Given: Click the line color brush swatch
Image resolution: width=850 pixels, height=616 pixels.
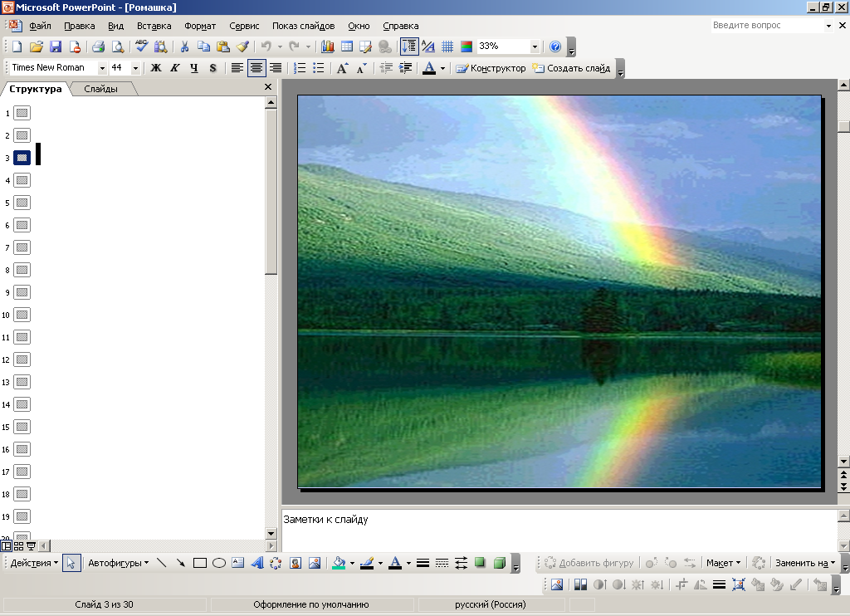Looking at the screenshot, I should [367, 563].
